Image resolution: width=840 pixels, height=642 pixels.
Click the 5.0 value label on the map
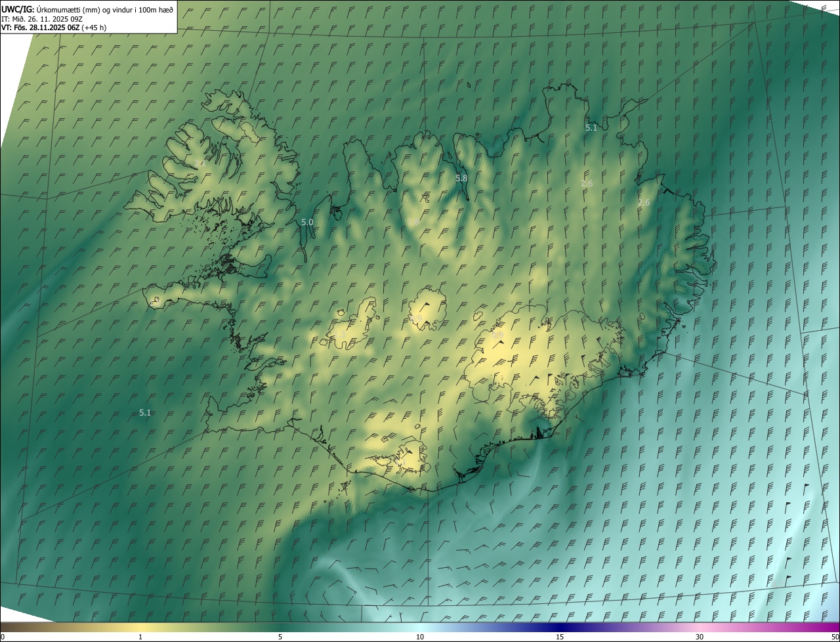[x=307, y=223]
